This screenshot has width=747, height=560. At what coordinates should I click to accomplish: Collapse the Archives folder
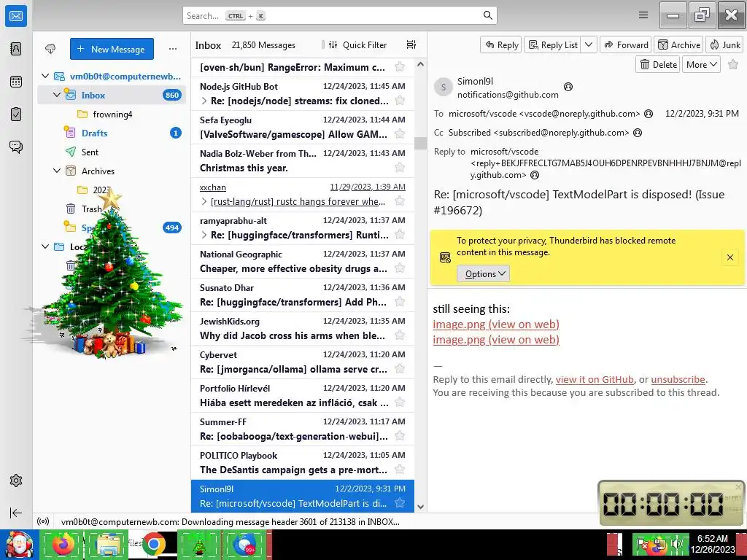pyautogui.click(x=57, y=171)
